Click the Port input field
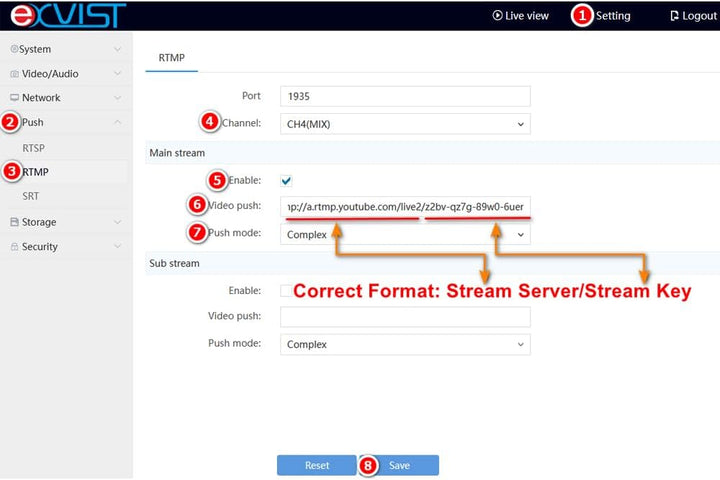720x480 pixels. 405,96
